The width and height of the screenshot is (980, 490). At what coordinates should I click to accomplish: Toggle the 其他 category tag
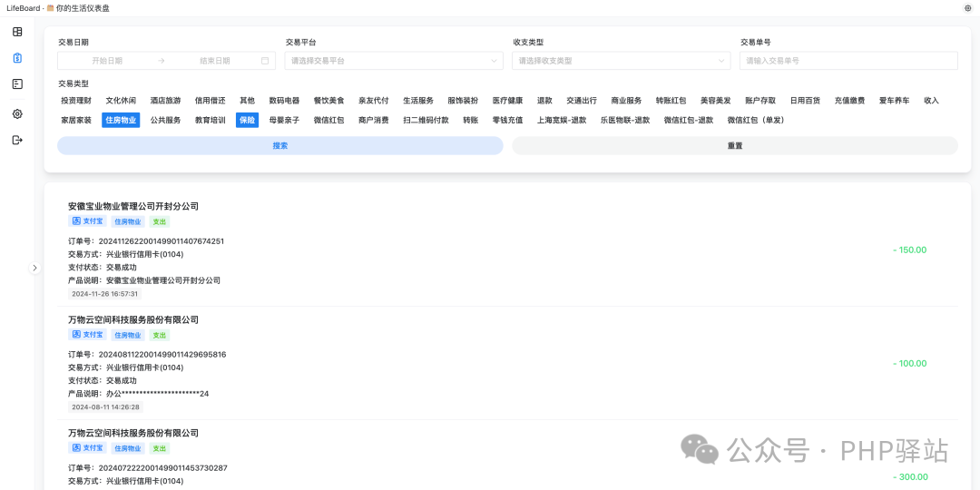tap(248, 101)
